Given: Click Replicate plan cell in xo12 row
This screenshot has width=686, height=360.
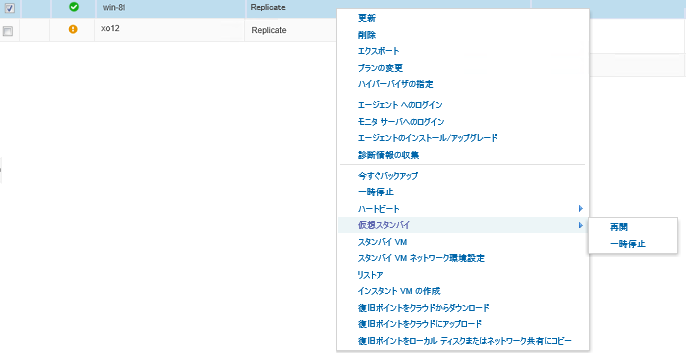Looking at the screenshot, I should [269, 30].
